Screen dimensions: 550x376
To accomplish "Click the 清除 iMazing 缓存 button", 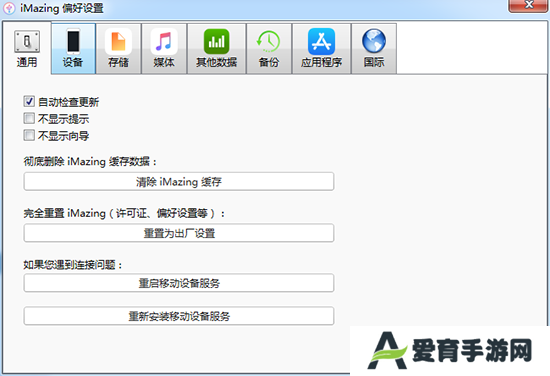I will point(179,181).
